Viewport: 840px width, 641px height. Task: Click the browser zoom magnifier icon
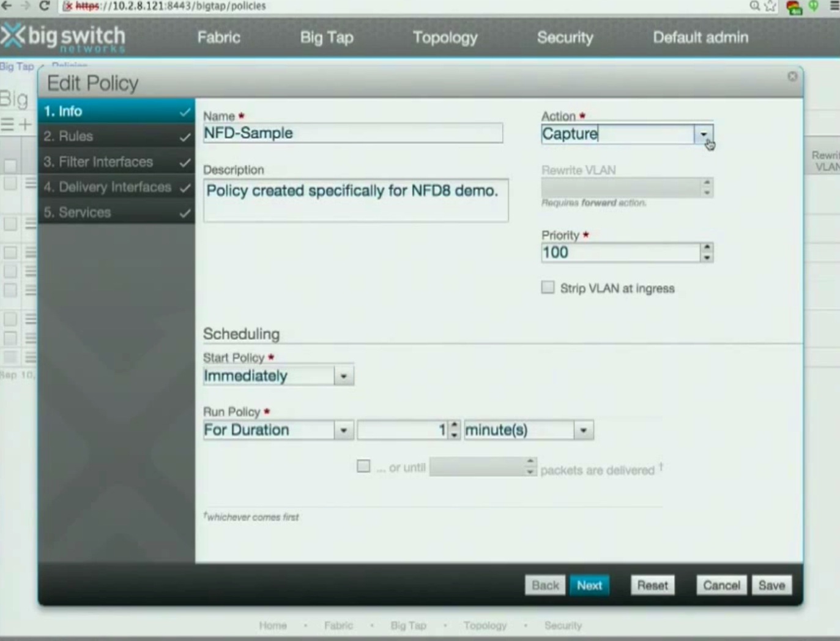(755, 6)
